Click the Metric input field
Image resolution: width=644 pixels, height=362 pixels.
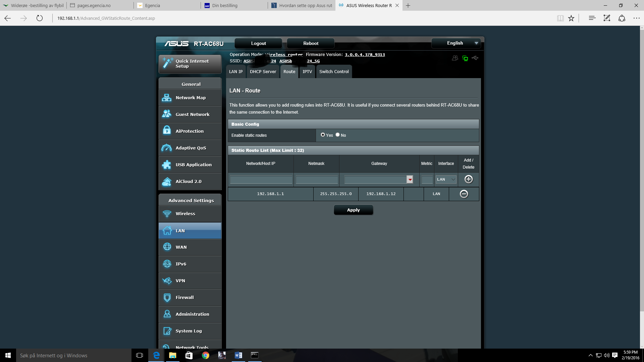427,180
